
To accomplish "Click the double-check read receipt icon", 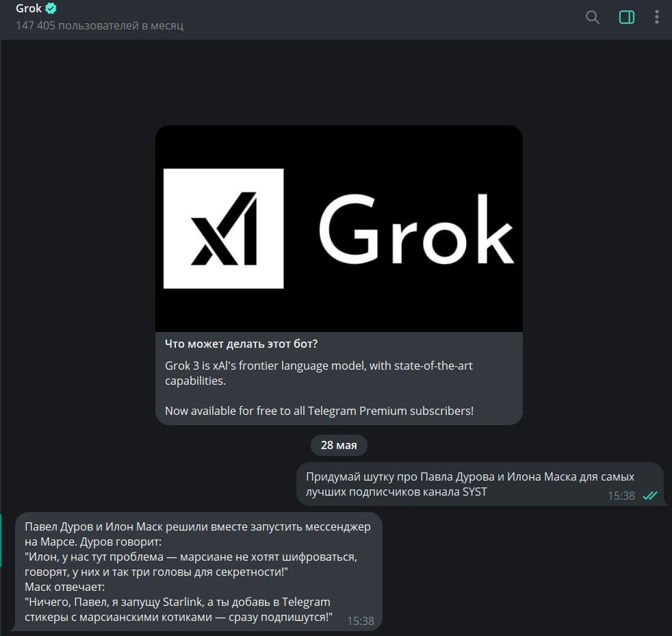I will [649, 496].
